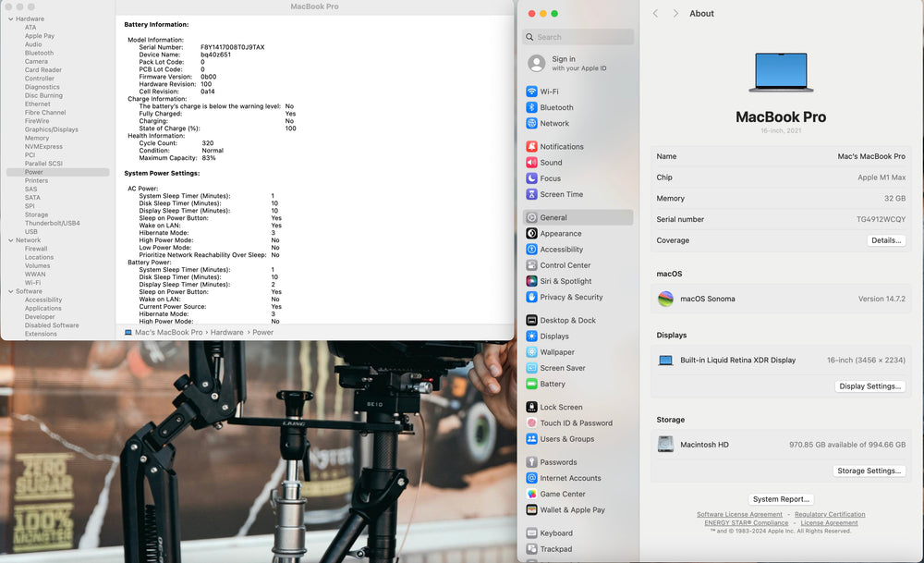Click the Coverage Details button
Image resolution: width=924 pixels, height=563 pixels.
pyautogui.click(x=886, y=240)
